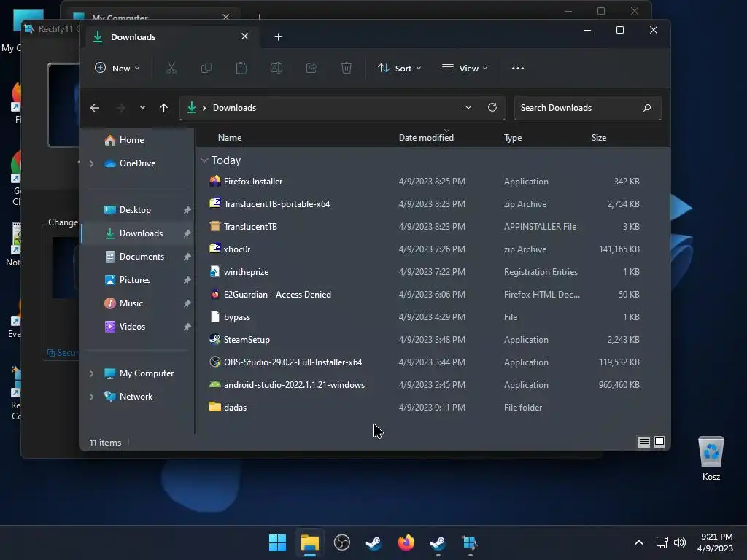
Task: Select android-studio file icon
Action: (215, 384)
